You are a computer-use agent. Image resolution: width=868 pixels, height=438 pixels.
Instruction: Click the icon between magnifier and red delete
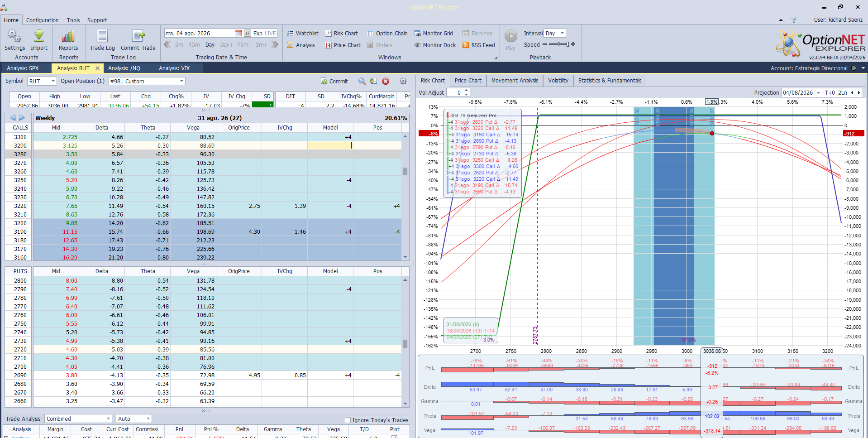373,81
